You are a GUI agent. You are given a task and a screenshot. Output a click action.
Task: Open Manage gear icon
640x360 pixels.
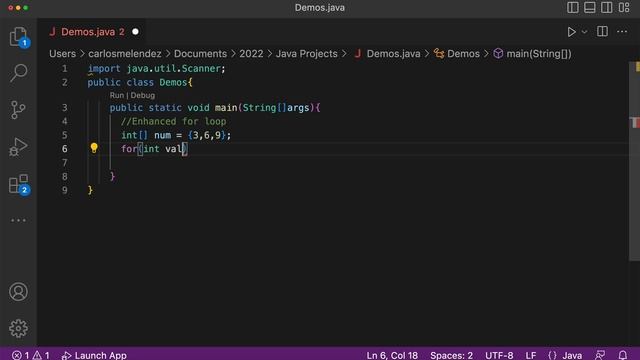click(x=18, y=328)
